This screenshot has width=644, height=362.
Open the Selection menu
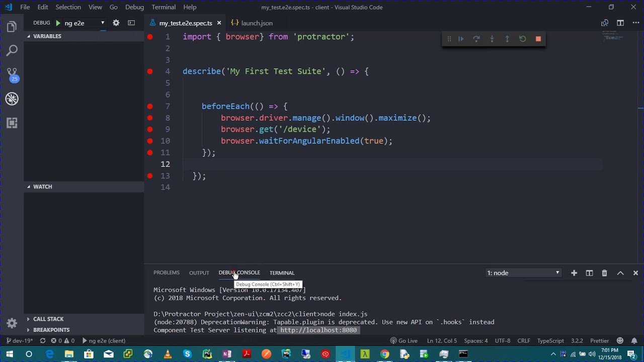[68, 7]
